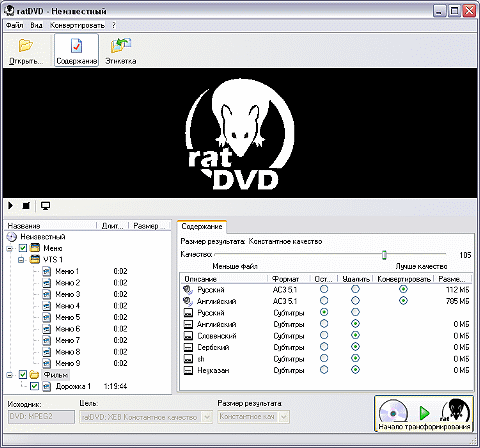Collapse the VTS 1 tree node
This screenshot has height=448, width=480.
21,260
